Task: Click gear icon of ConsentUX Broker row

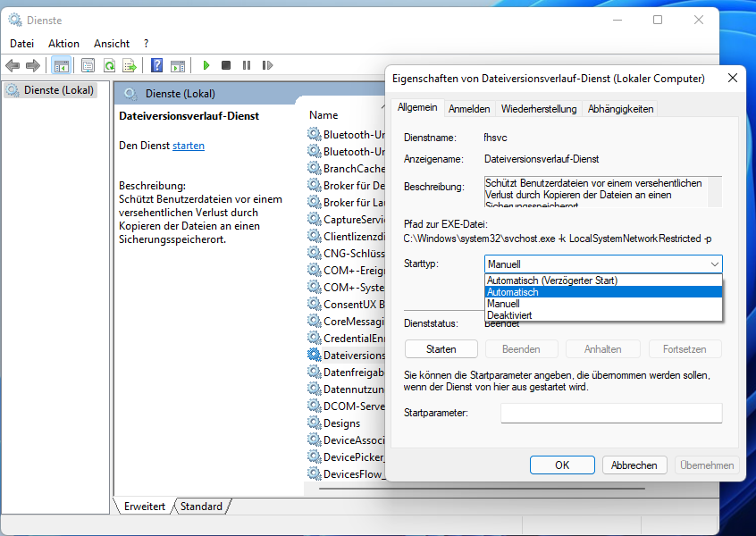Action: coord(315,304)
